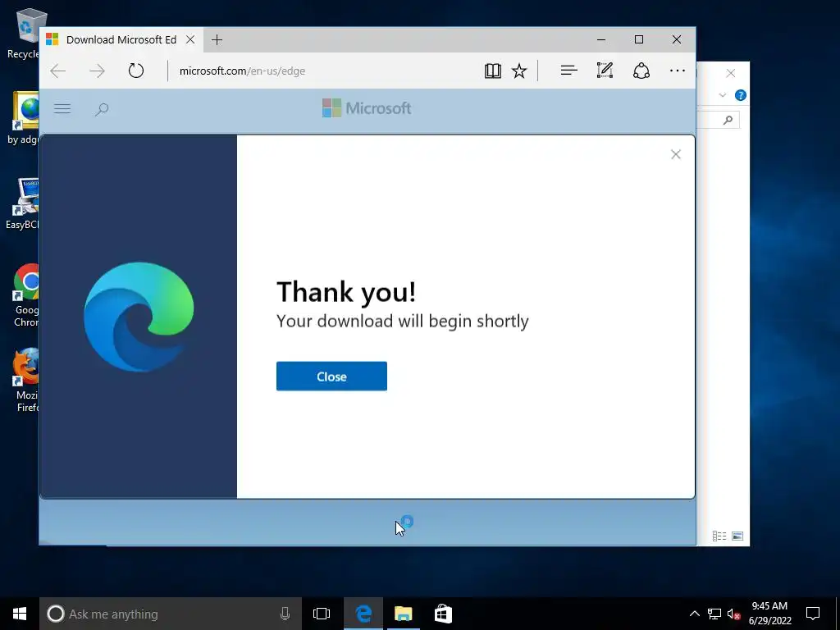Select the Mozilla Firefox desktop shortcut
The width and height of the screenshot is (840, 630).
point(25,381)
